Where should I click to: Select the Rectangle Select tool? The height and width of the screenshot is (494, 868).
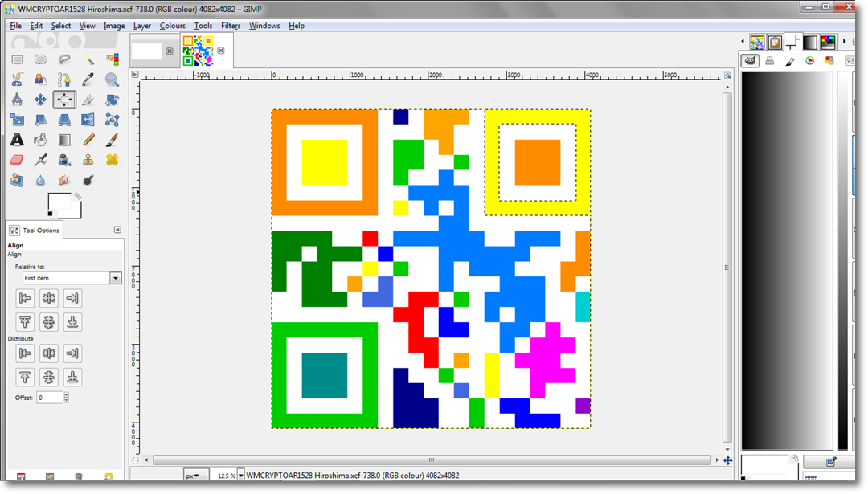[x=17, y=59]
